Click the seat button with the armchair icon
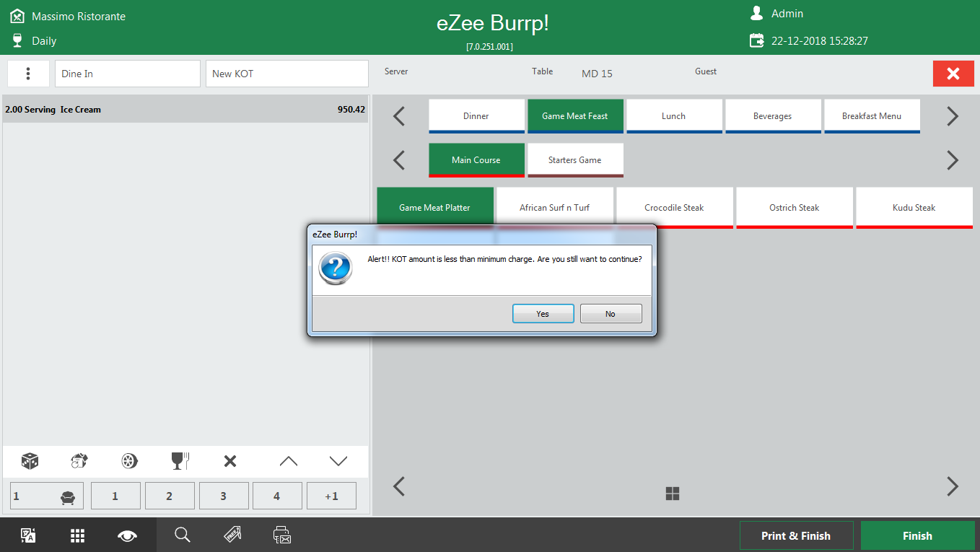 [x=47, y=496]
